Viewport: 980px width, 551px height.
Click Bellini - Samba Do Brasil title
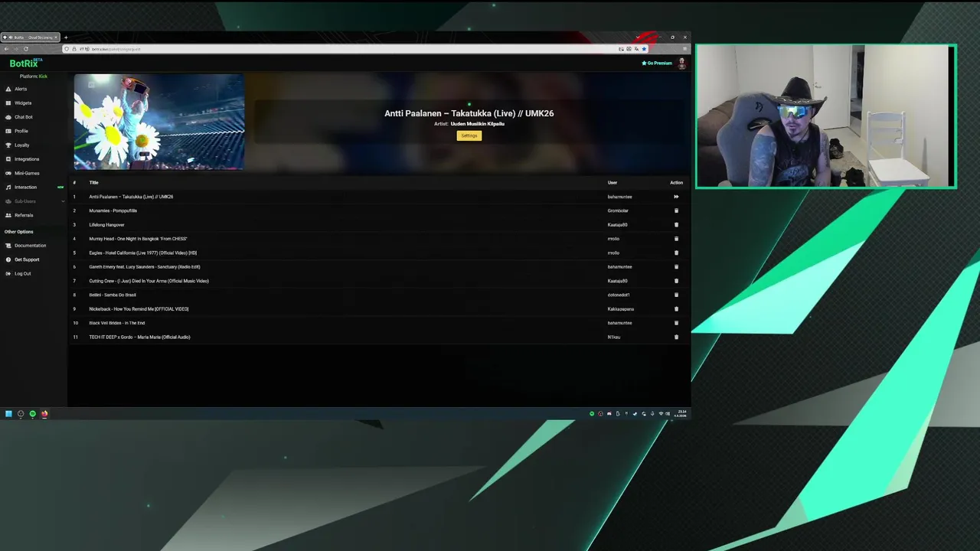(113, 295)
